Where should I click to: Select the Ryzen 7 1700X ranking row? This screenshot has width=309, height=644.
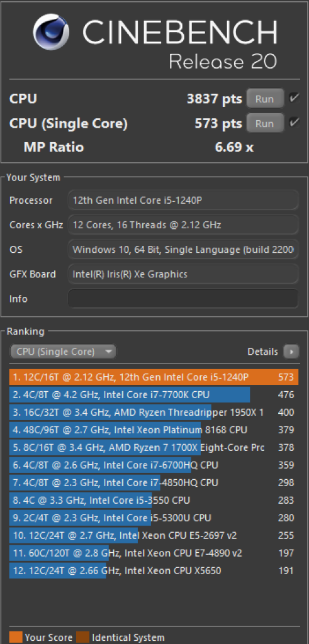(x=154, y=447)
